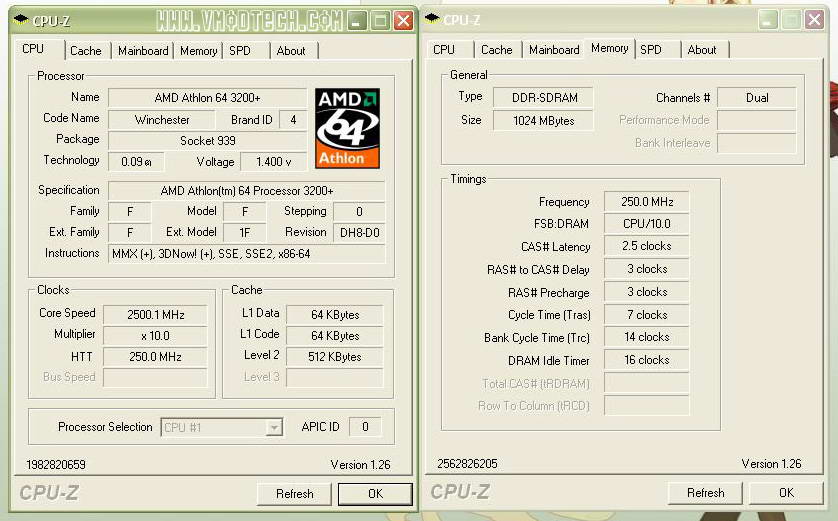Screen dimensions: 838x521
Task: Click the number 2562826205 in right window
Action: click(x=467, y=463)
